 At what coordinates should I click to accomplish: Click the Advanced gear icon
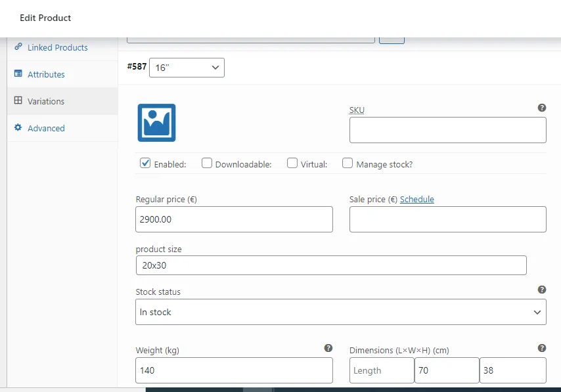[18, 127]
